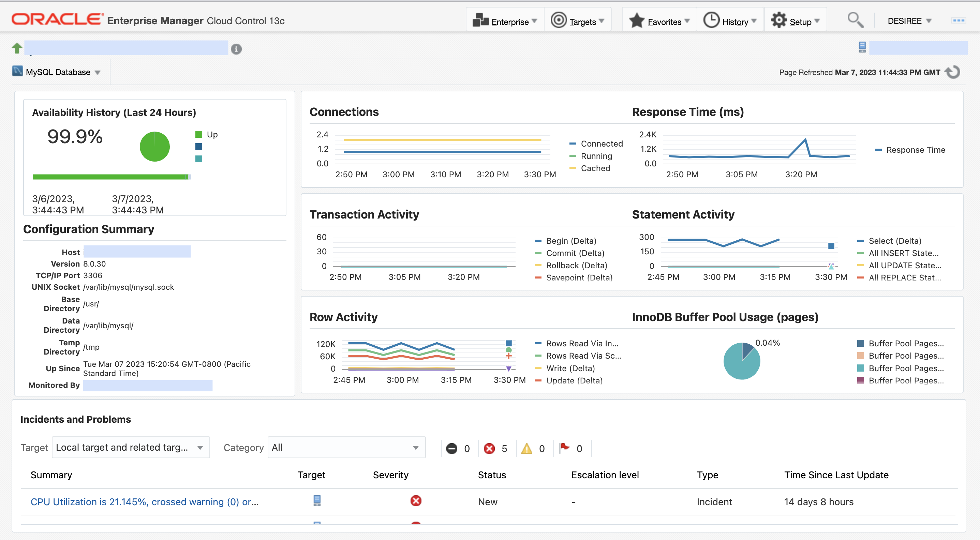This screenshot has width=980, height=540.
Task: Click the escalated flag count icon
Action: pos(564,448)
